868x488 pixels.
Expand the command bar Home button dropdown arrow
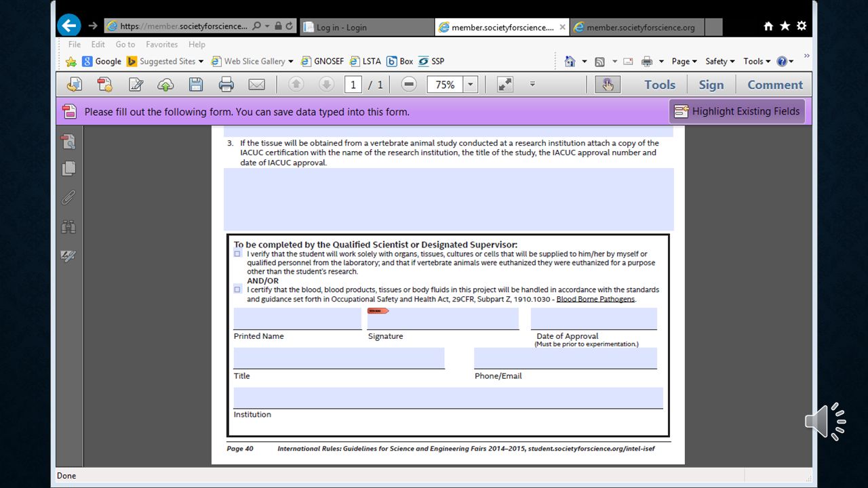(585, 62)
